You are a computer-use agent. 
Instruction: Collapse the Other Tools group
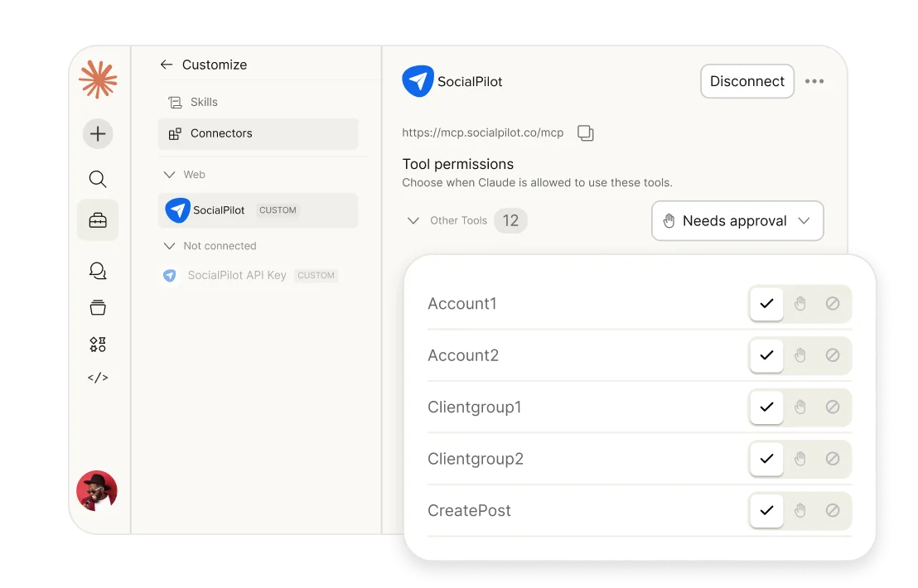coord(413,220)
